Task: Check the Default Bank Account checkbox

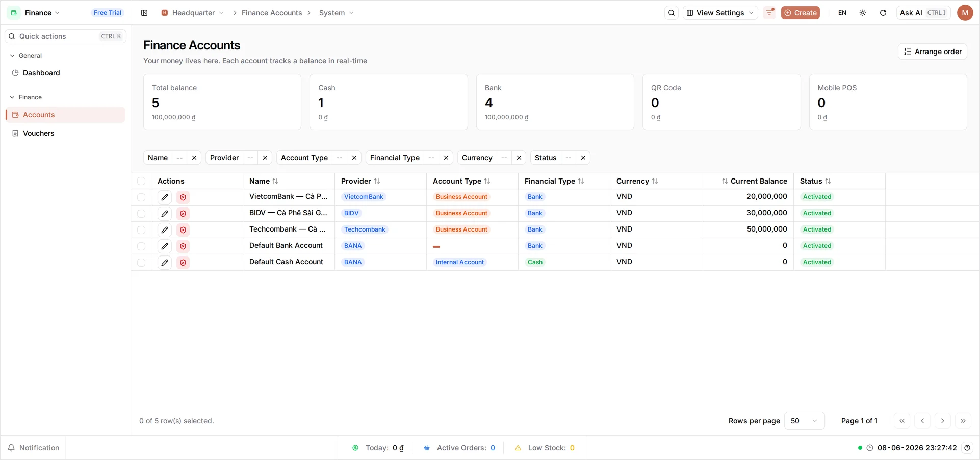Action: pos(141,246)
